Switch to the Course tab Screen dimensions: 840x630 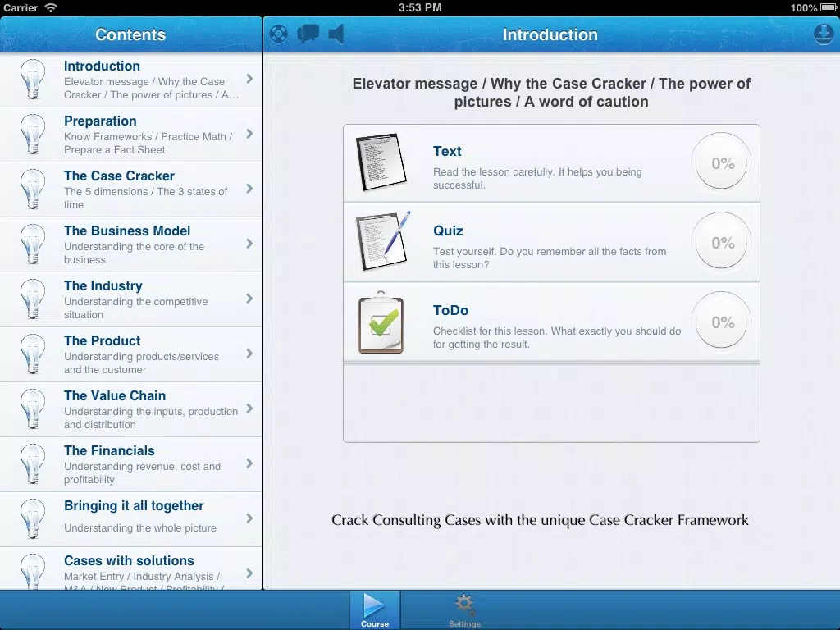(374, 610)
